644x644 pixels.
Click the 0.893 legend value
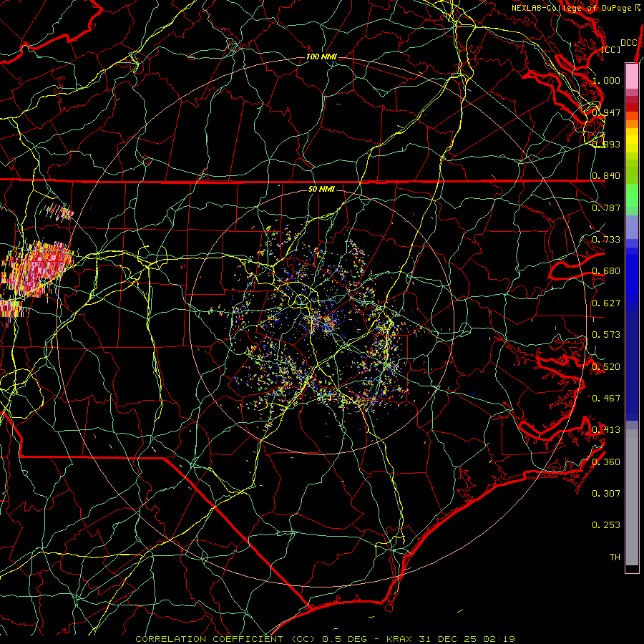(x=607, y=144)
